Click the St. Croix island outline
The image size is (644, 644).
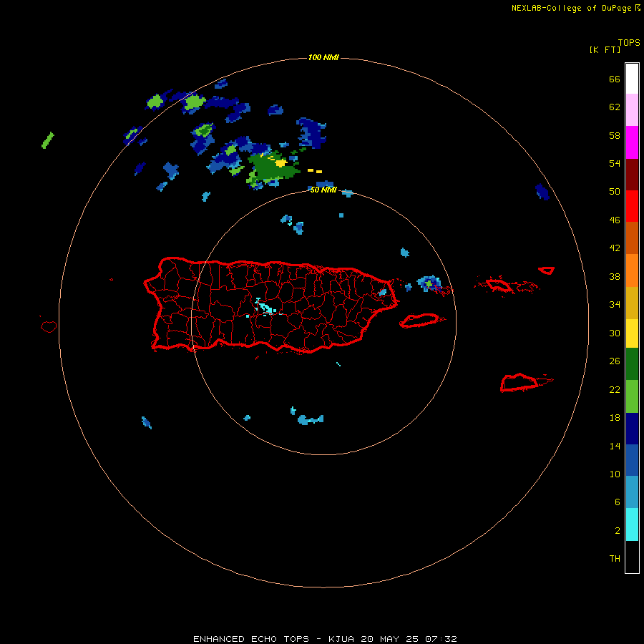526,383
